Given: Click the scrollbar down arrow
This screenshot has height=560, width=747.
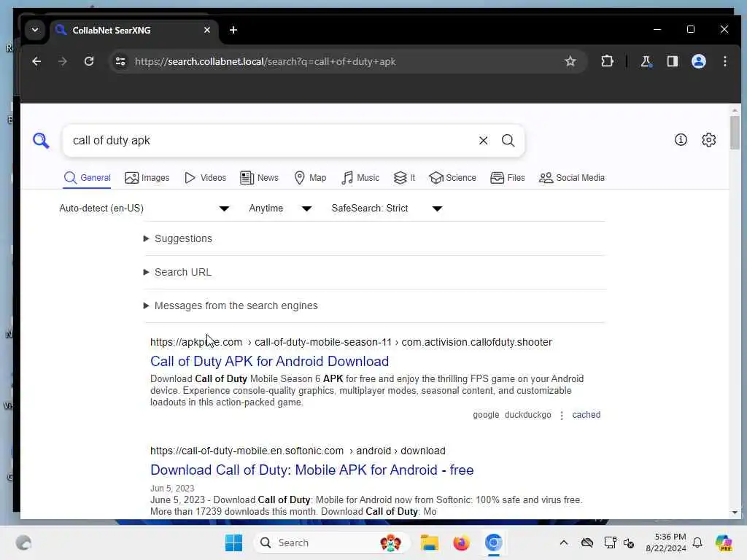Looking at the screenshot, I should (735, 513).
